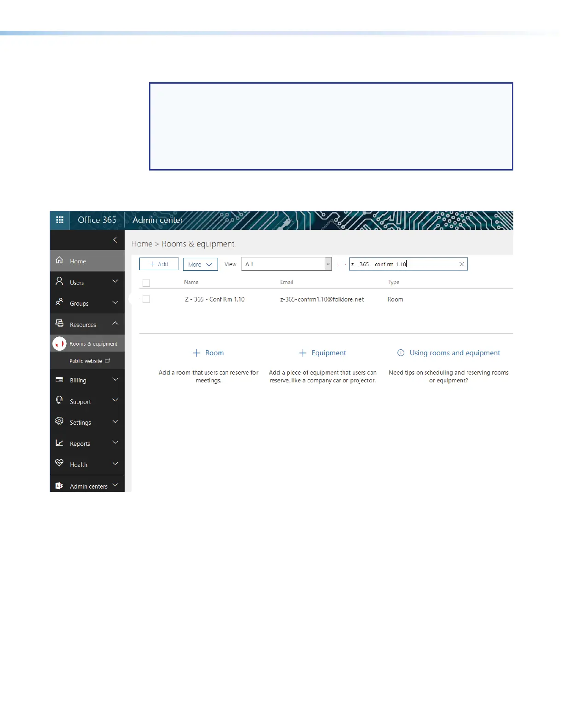The width and height of the screenshot is (563, 728).
Task: Open the Z - 365 - Conf Rm 1.10 name
Action: [215, 299]
